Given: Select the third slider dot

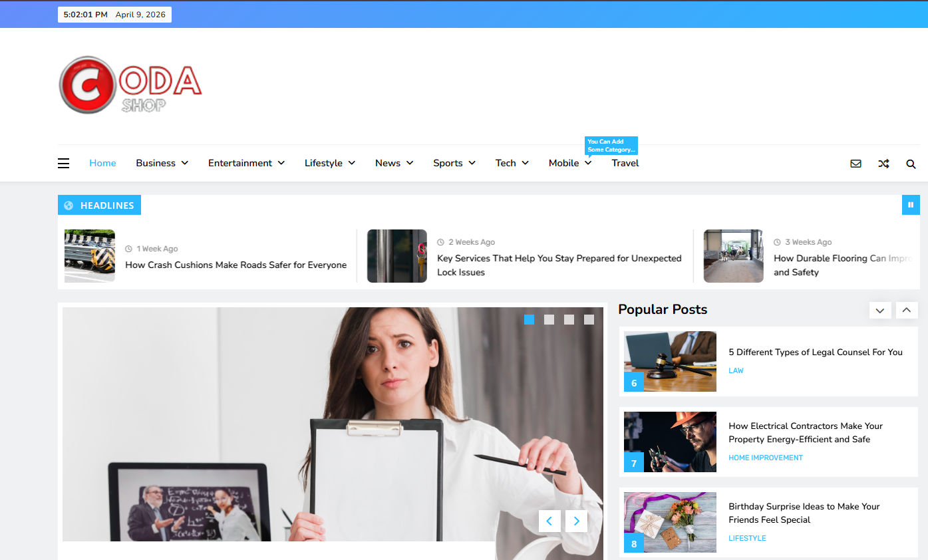Looking at the screenshot, I should pyautogui.click(x=569, y=319).
